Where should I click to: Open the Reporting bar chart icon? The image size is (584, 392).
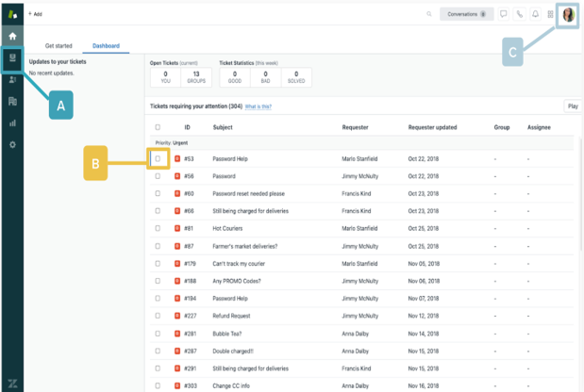[x=12, y=122]
